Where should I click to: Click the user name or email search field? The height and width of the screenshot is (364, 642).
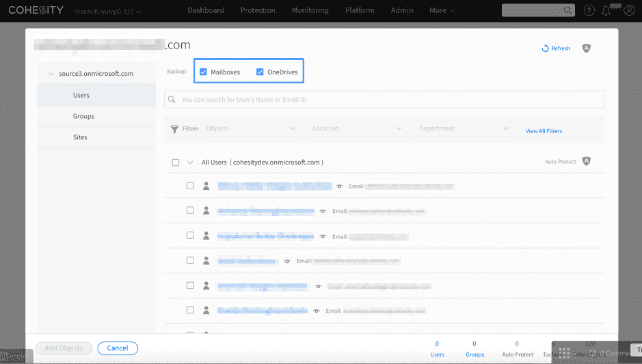(x=390, y=100)
